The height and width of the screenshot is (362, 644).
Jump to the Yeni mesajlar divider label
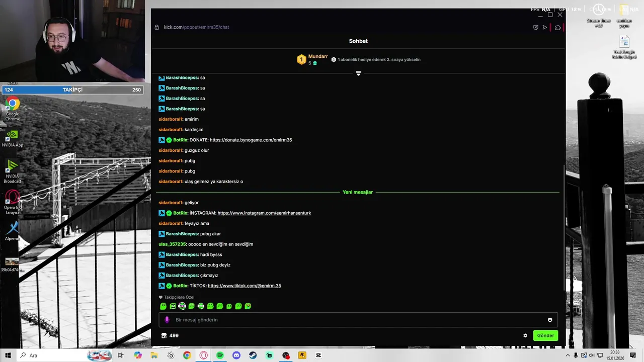point(358,192)
